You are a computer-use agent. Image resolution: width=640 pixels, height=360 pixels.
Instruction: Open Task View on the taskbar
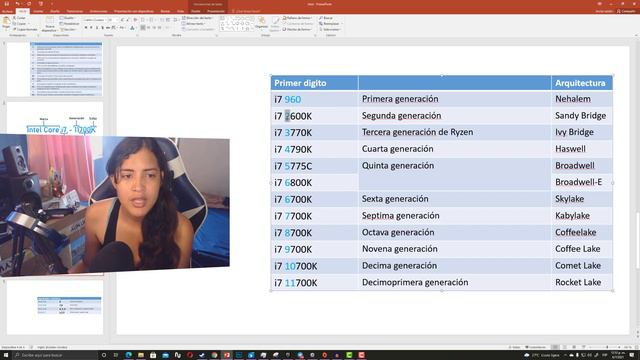116,355
